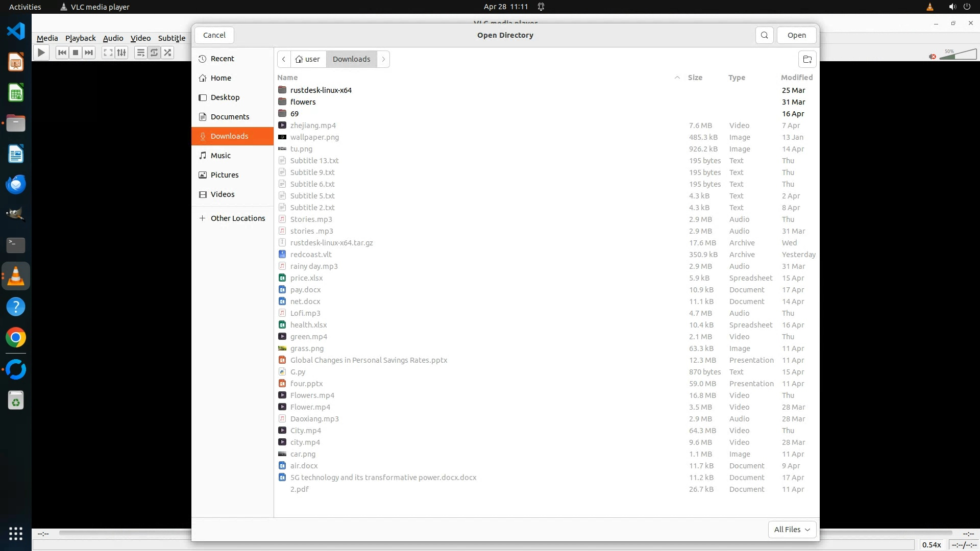Image resolution: width=980 pixels, height=551 pixels.
Task: Click the search icon in dialog
Action: pyautogui.click(x=764, y=35)
